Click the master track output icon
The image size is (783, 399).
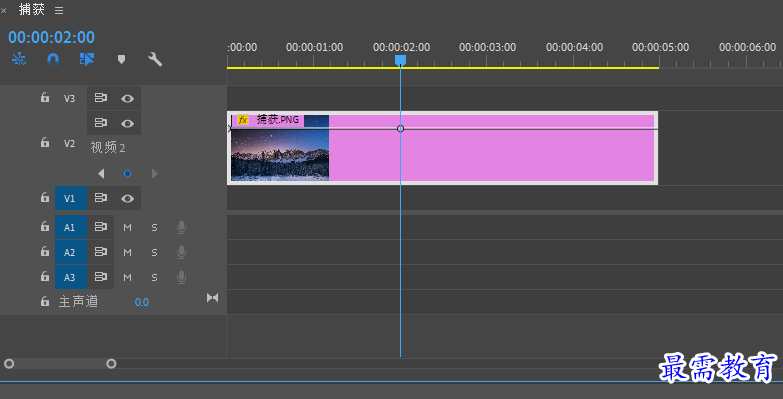212,298
